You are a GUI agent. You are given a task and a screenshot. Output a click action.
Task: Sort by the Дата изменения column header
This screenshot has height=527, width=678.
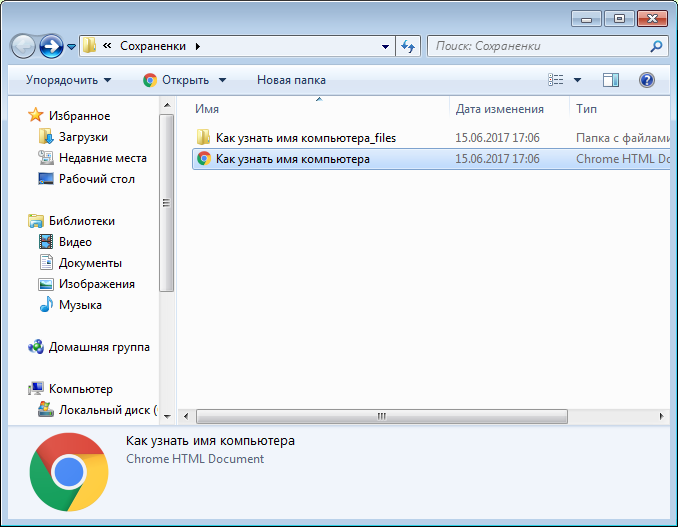pyautogui.click(x=499, y=109)
